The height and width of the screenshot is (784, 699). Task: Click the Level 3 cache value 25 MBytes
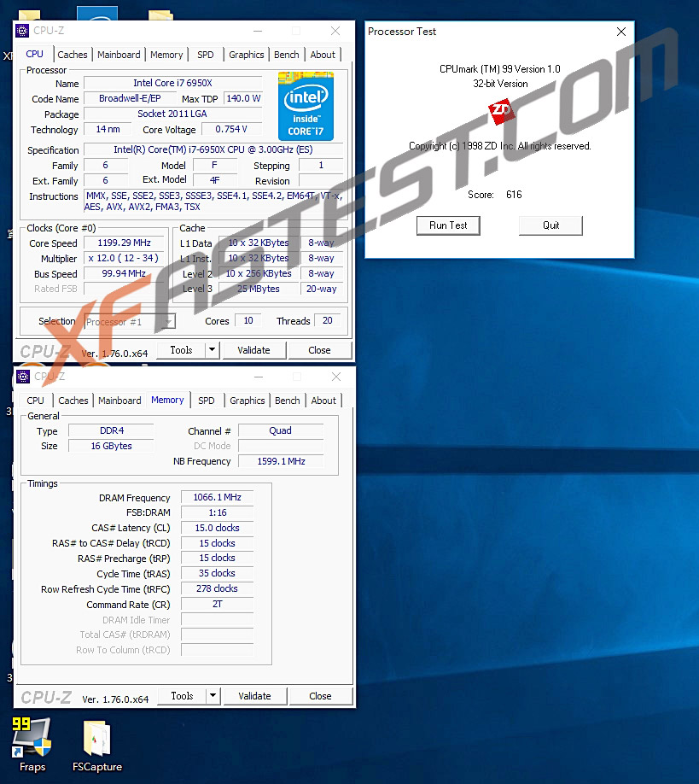point(259,289)
